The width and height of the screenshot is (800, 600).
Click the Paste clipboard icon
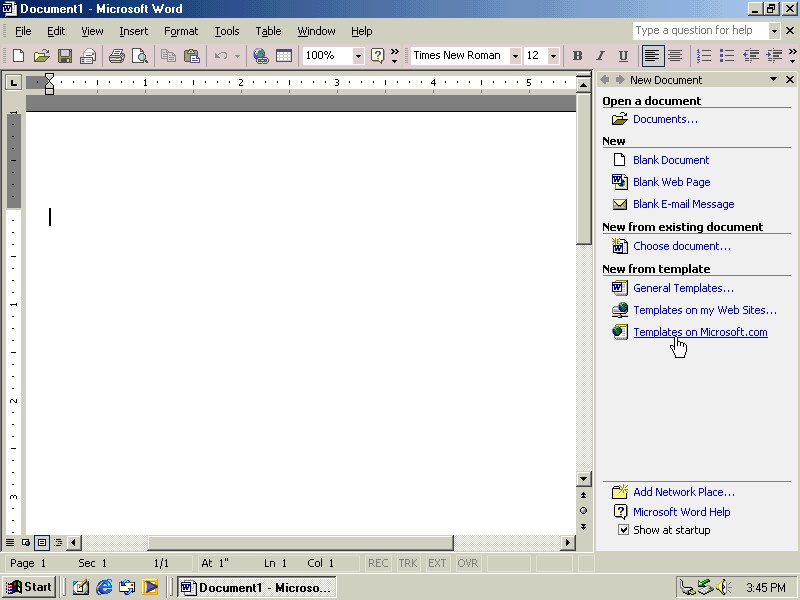click(192, 56)
